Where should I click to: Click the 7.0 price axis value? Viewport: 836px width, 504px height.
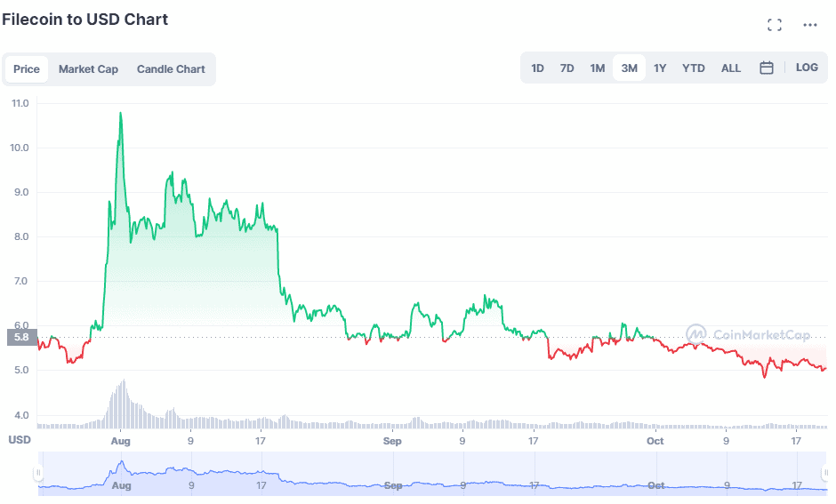tap(21, 281)
